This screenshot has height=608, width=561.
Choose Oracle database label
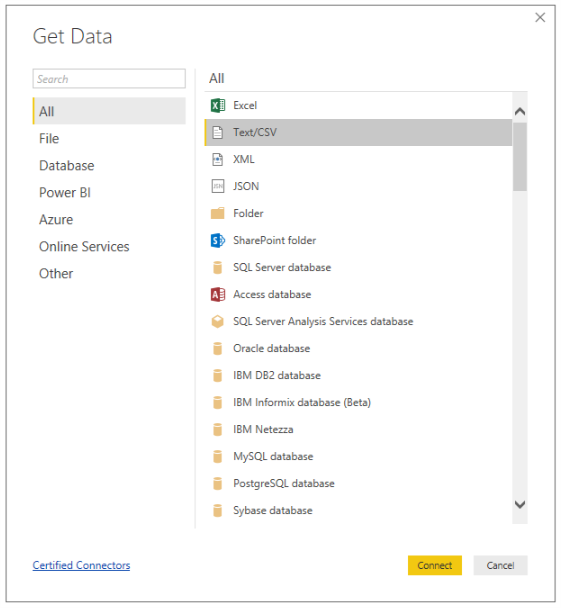[271, 349]
